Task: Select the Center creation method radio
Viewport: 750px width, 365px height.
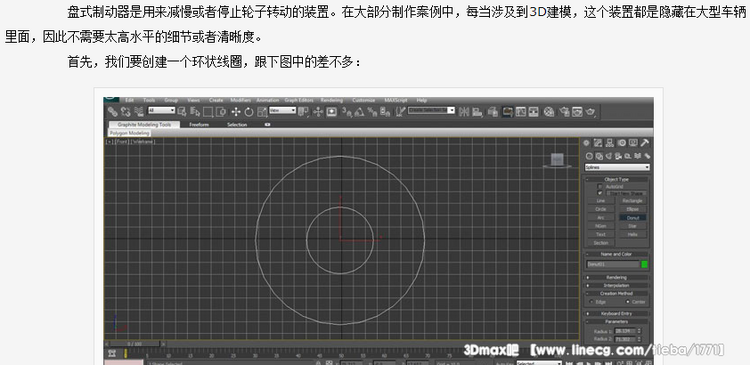Action: pos(628,302)
